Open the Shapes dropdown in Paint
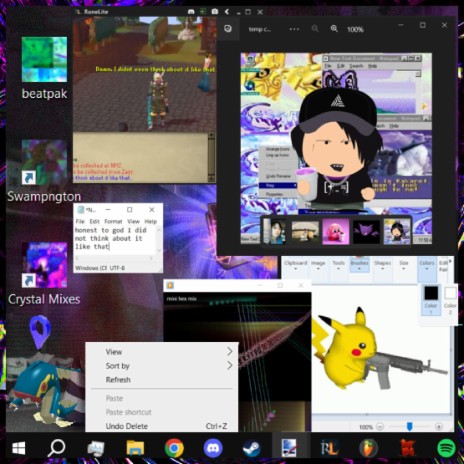This screenshot has width=464, height=464. click(382, 265)
